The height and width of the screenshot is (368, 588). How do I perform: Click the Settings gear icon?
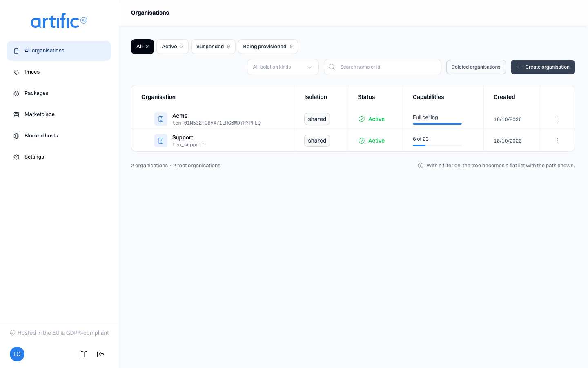click(16, 157)
